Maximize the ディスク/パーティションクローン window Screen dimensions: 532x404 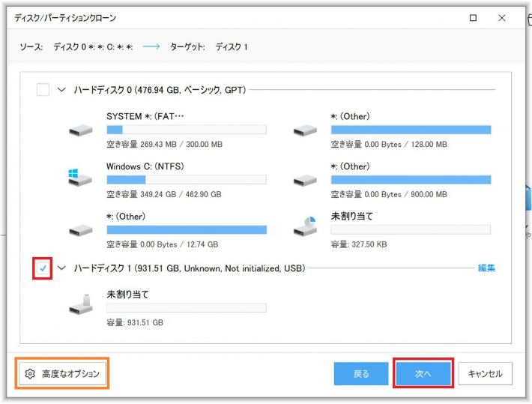pyautogui.click(x=473, y=17)
